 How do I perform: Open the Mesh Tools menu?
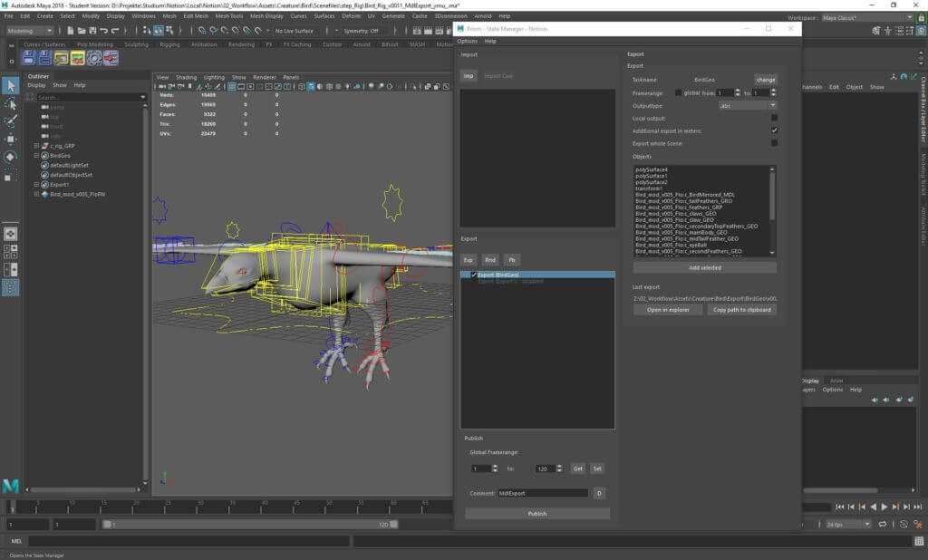[229, 16]
